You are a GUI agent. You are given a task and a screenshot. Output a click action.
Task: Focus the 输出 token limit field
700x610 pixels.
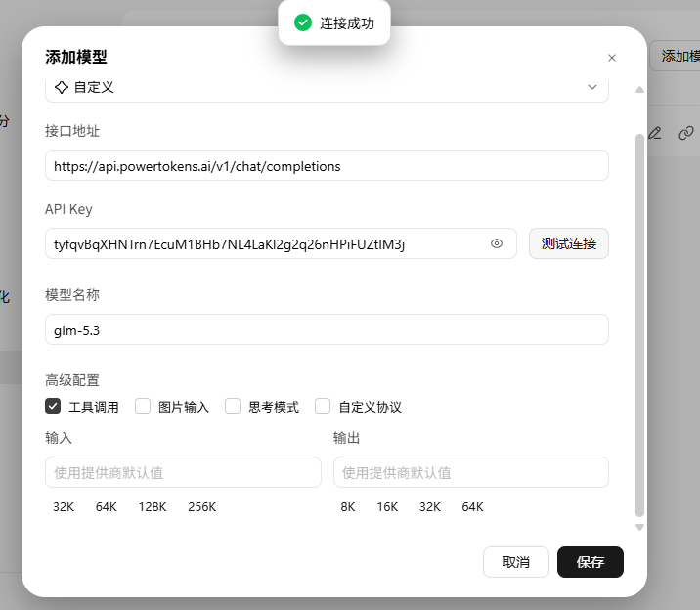coord(470,472)
